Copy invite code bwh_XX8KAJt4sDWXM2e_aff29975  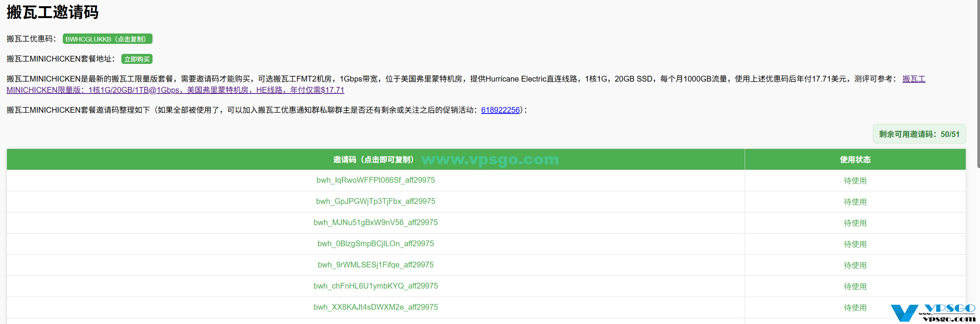(x=376, y=307)
